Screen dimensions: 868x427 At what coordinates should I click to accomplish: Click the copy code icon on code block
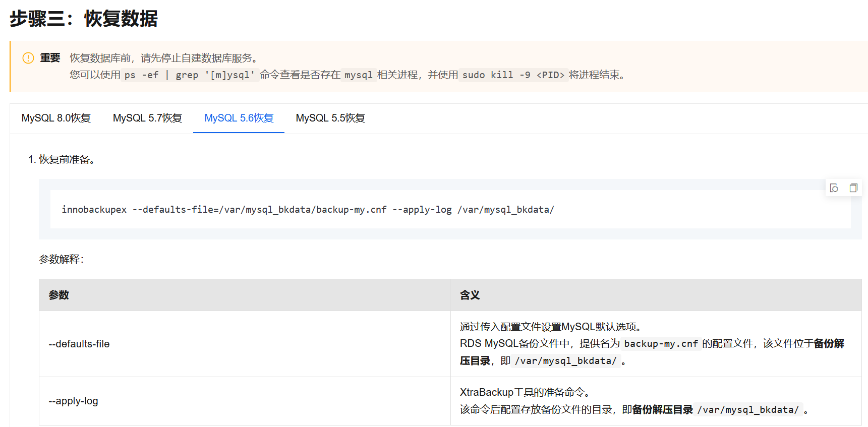coord(853,188)
